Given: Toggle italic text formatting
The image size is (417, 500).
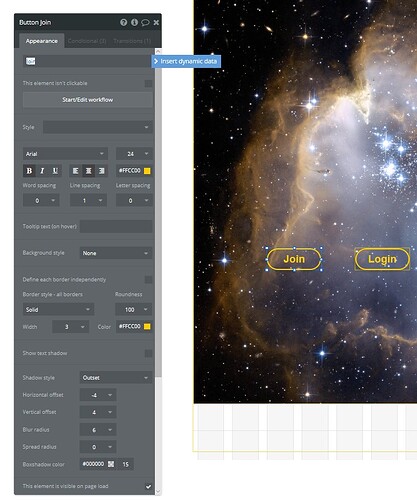Looking at the screenshot, I should [x=42, y=171].
